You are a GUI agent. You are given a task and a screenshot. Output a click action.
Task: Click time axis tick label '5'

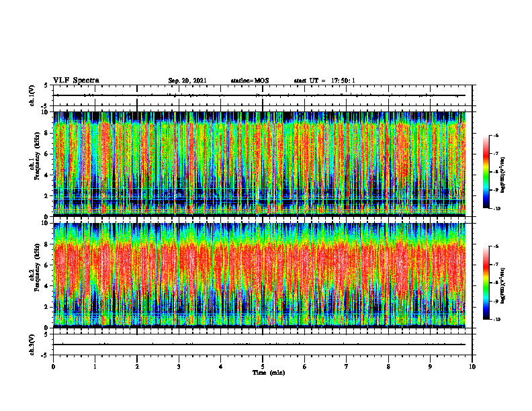[x=263, y=367]
